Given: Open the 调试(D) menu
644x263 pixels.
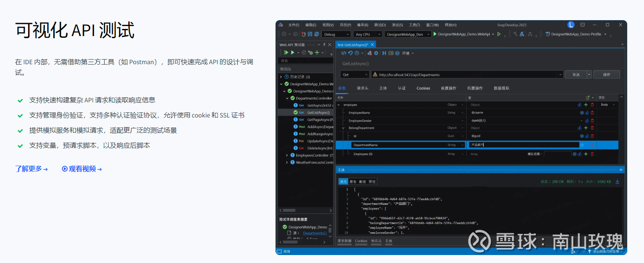Looking at the screenshot, I should [x=380, y=25].
